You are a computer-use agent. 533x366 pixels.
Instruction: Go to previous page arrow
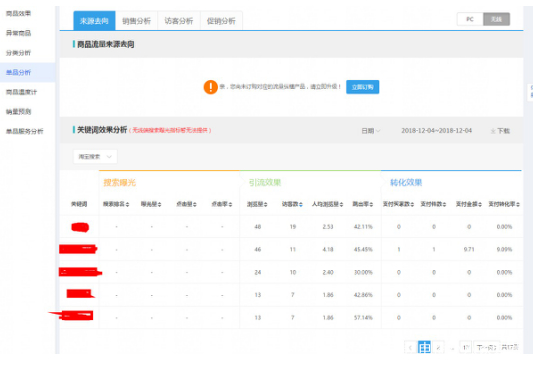click(x=410, y=347)
